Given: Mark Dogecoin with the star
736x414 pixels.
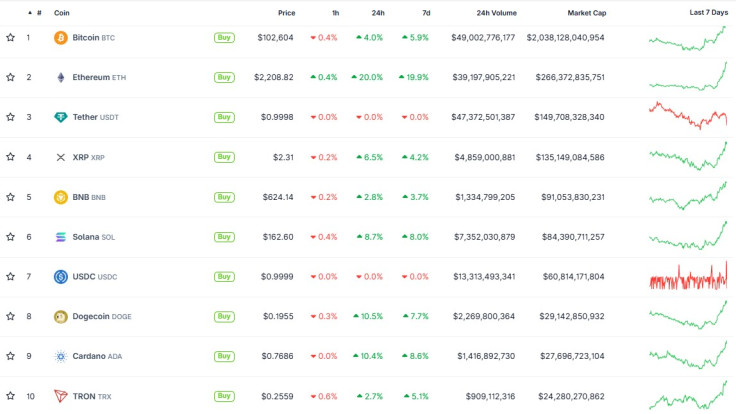Looking at the screenshot, I should [10, 316].
